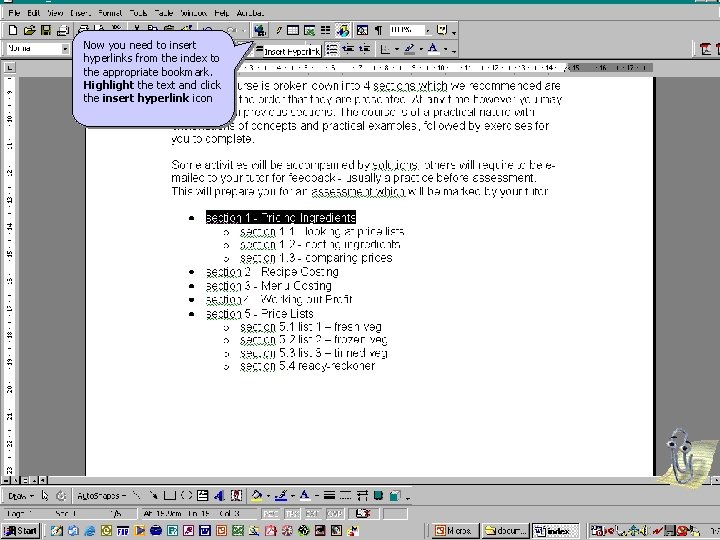720x540 pixels.
Task: Click the Shadow icon on drawing toolbar
Action: tap(378, 495)
